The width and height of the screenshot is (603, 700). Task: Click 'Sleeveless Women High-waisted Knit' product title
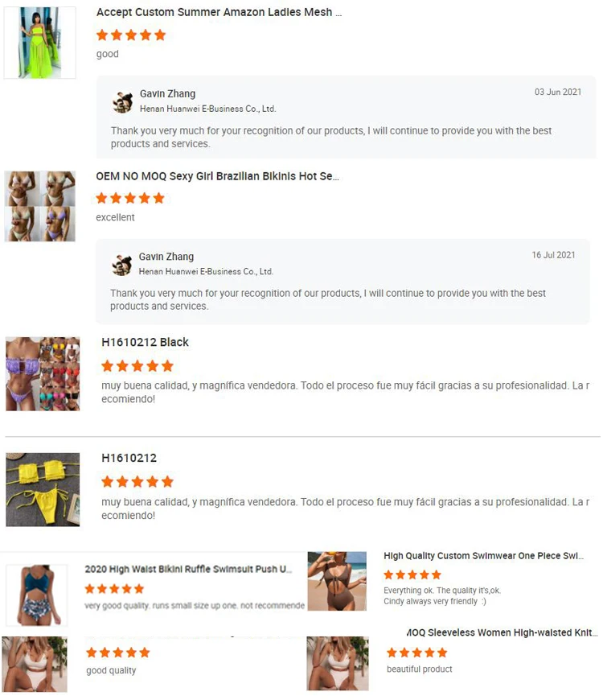[502, 632]
